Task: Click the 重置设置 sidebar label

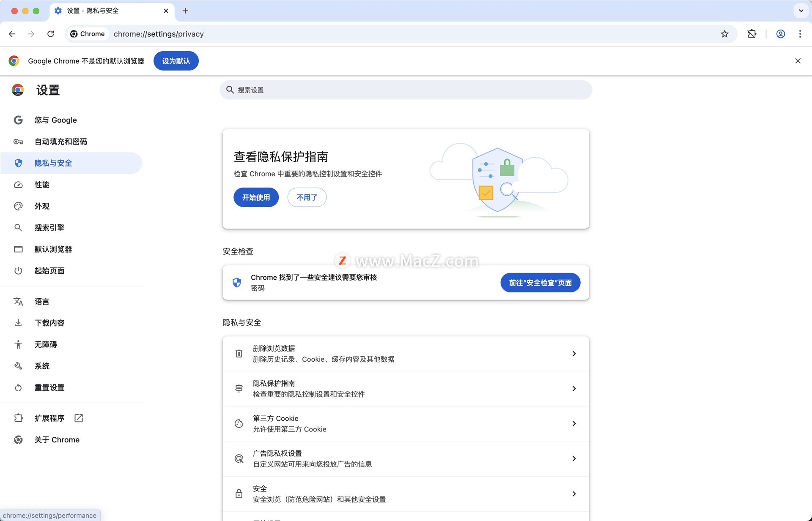Action: pos(49,387)
